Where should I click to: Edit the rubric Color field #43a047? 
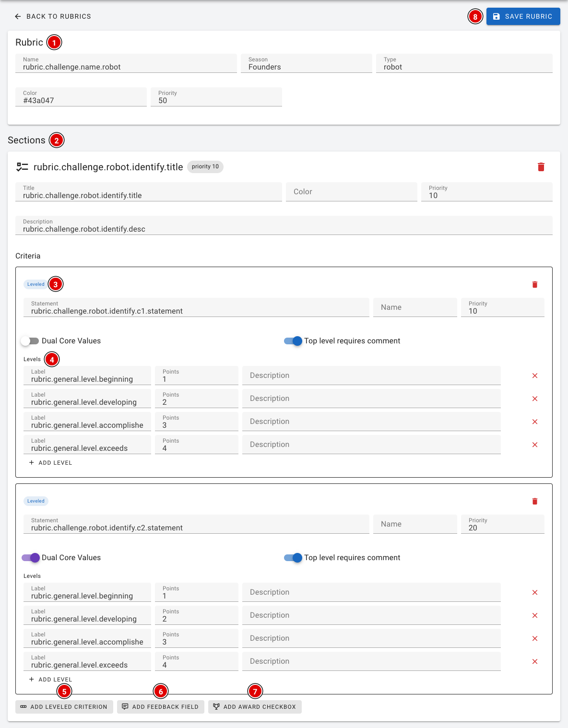(81, 97)
